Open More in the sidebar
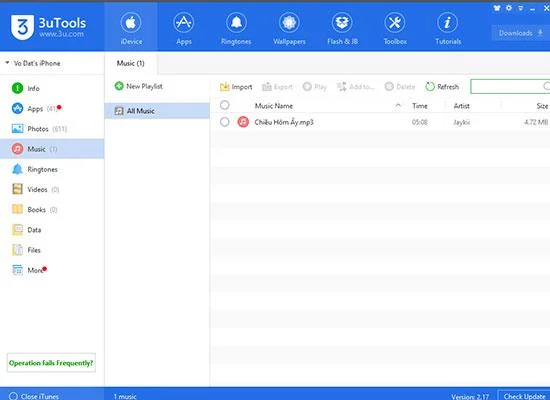The height and width of the screenshot is (400, 550). click(52, 270)
